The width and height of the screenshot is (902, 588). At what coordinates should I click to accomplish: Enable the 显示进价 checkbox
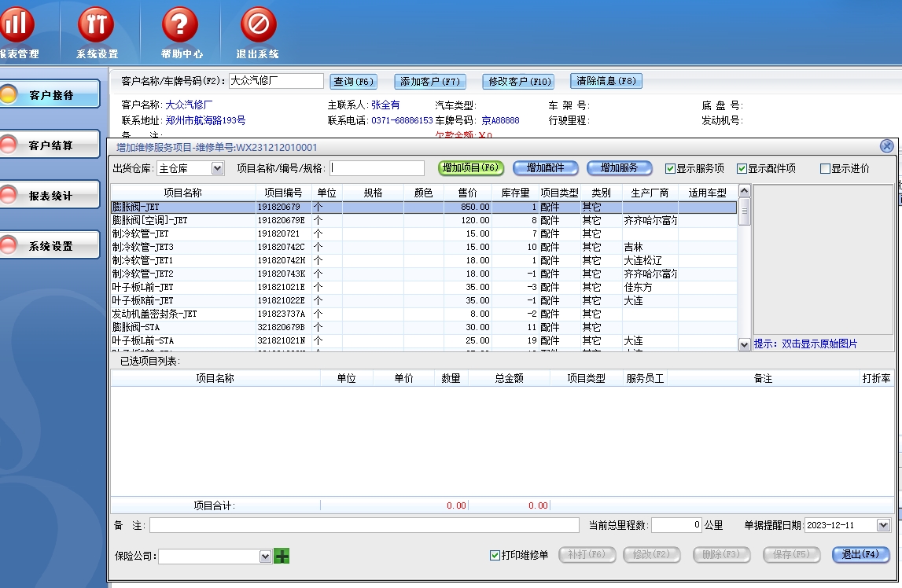click(825, 168)
